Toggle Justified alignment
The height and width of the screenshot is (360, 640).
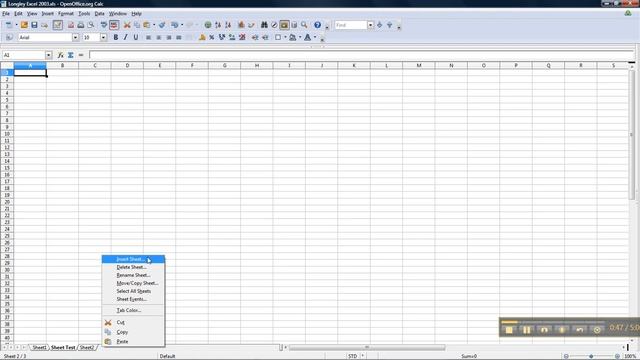coord(178,38)
